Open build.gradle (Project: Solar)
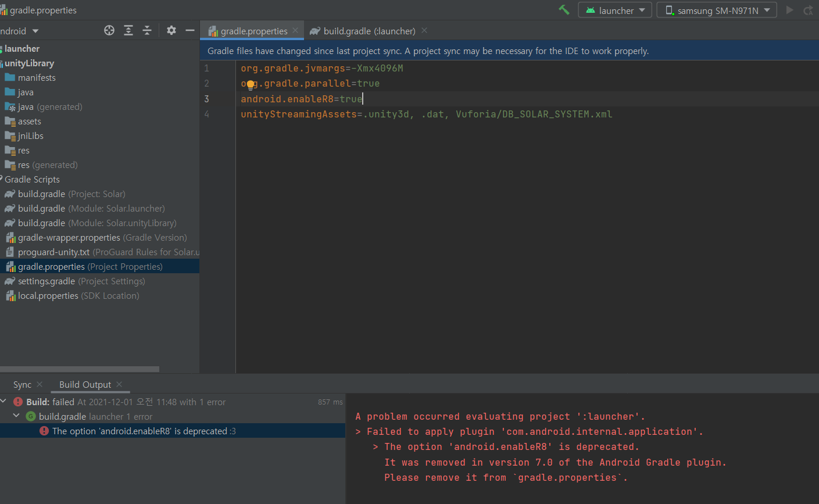The image size is (819, 504). tap(71, 194)
